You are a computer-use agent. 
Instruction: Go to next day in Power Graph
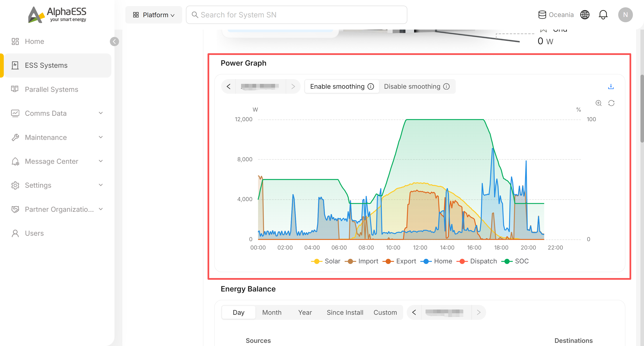tap(293, 86)
